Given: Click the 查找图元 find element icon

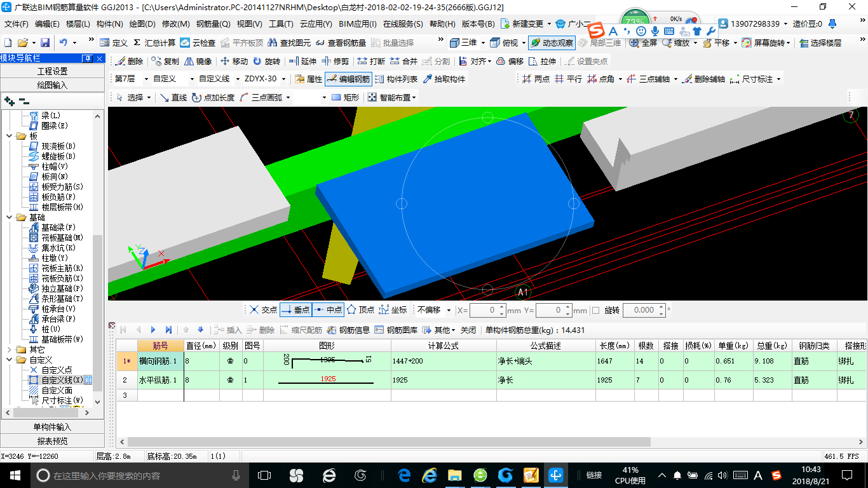Looking at the screenshot, I should pyautogui.click(x=290, y=43).
